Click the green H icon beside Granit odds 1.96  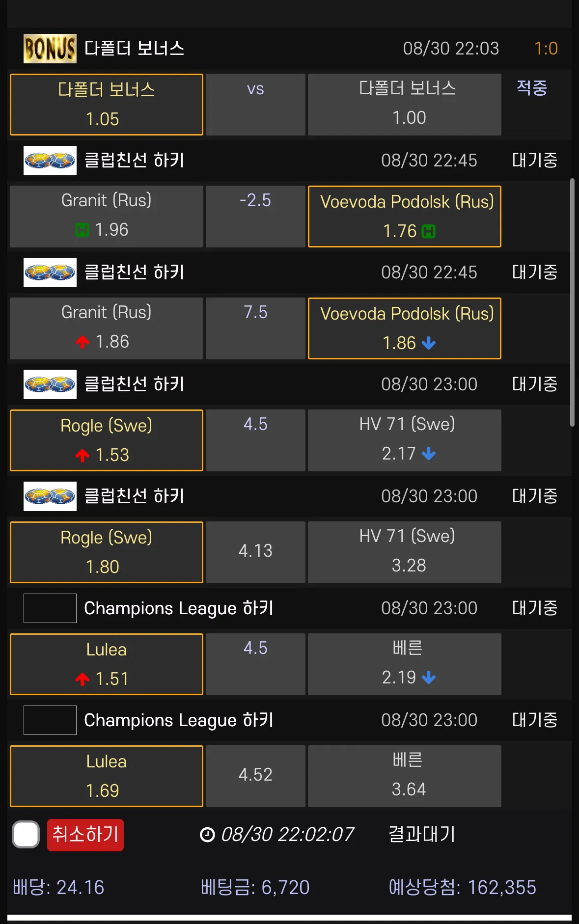tap(83, 230)
